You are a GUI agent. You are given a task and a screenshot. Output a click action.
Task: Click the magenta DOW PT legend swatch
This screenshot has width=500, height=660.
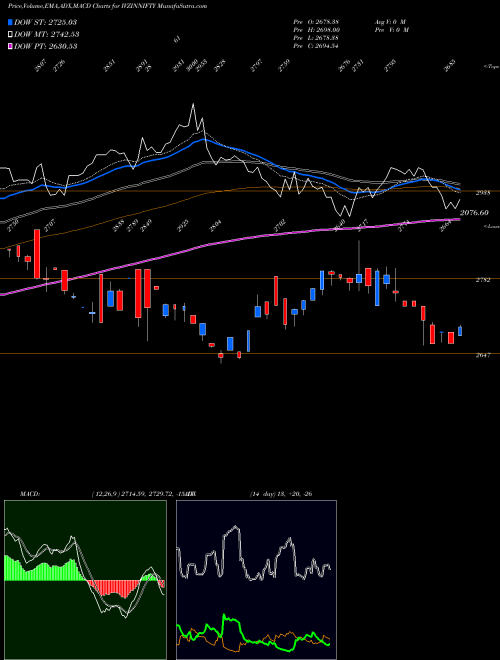(10, 46)
